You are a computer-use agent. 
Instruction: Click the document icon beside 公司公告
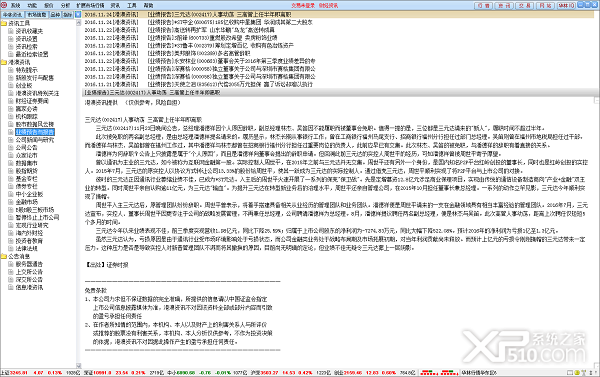pos(11,147)
